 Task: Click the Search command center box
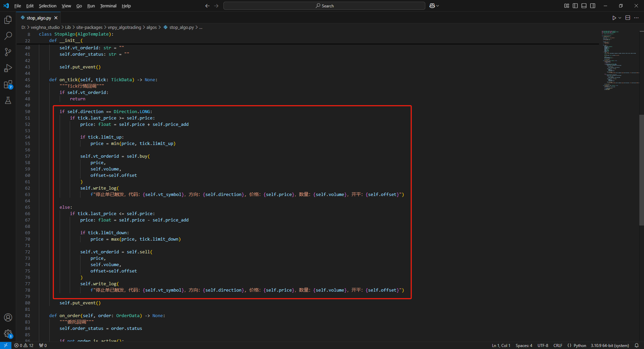[324, 6]
